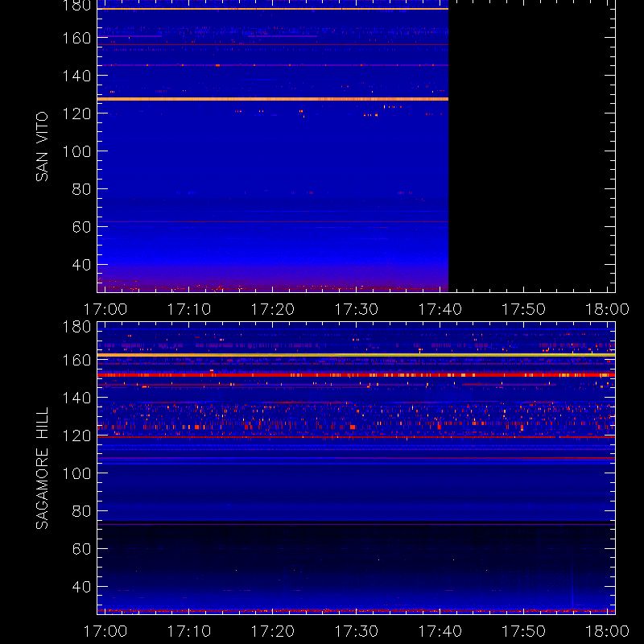Choose the 160 label on Sagamore Hill axis
The image size is (644, 644).
point(76,360)
